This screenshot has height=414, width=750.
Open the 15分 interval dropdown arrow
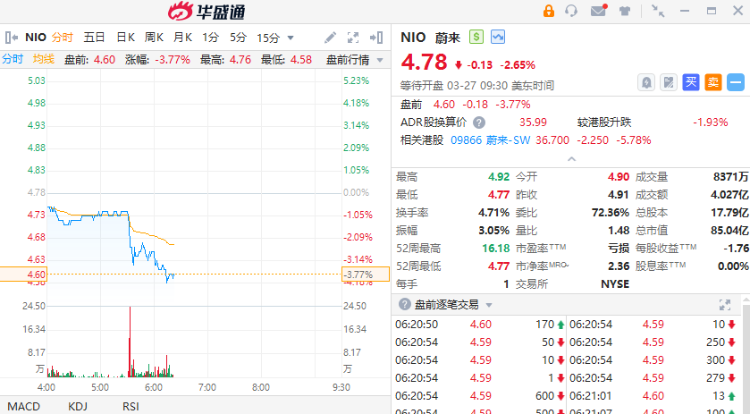(x=290, y=38)
